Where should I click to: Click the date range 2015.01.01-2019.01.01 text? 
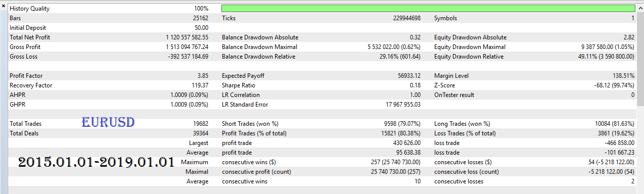pyautogui.click(x=96, y=162)
